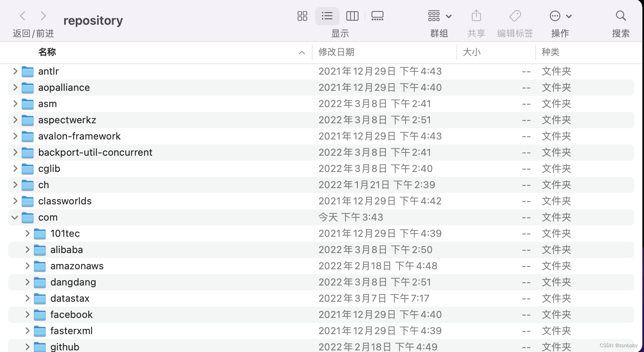Select the classworlds folder icon
Viewport: 644px width, 352px height.
(28, 201)
